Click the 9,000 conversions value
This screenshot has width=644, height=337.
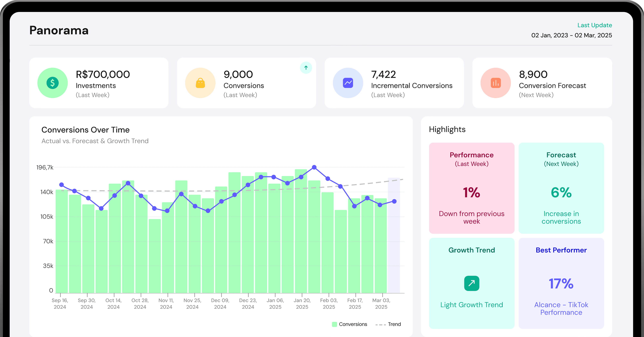point(238,74)
